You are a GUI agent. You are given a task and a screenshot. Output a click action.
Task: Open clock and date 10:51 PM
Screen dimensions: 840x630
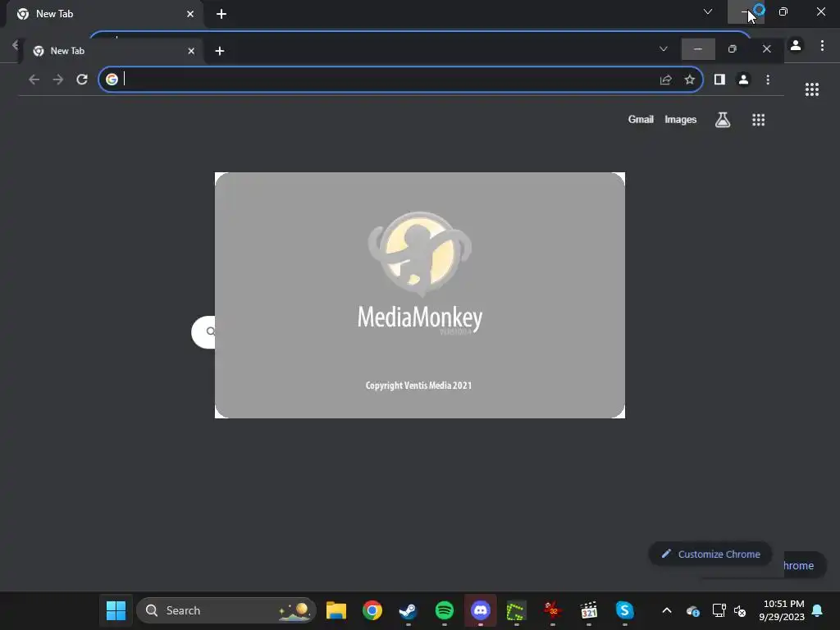(x=782, y=610)
